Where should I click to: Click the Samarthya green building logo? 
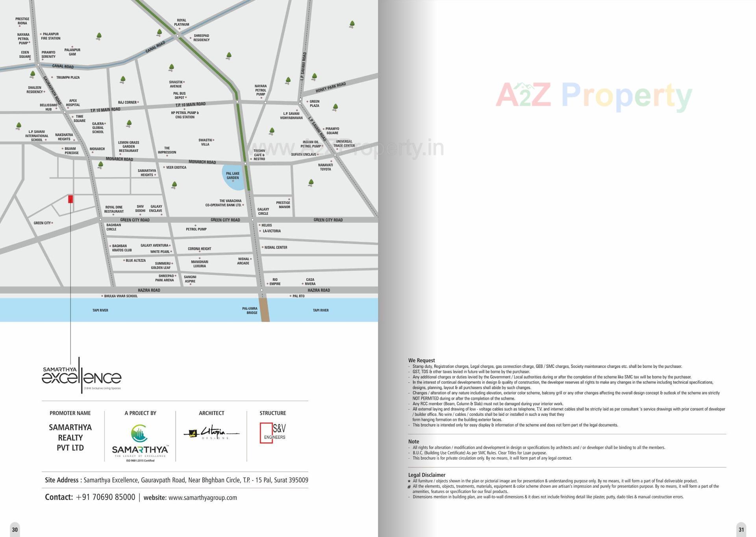(139, 434)
